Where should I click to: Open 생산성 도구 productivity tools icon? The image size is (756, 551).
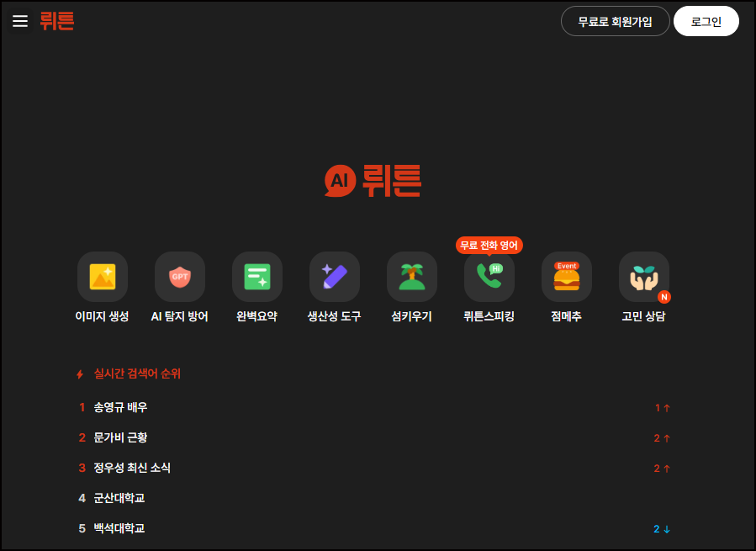click(334, 276)
